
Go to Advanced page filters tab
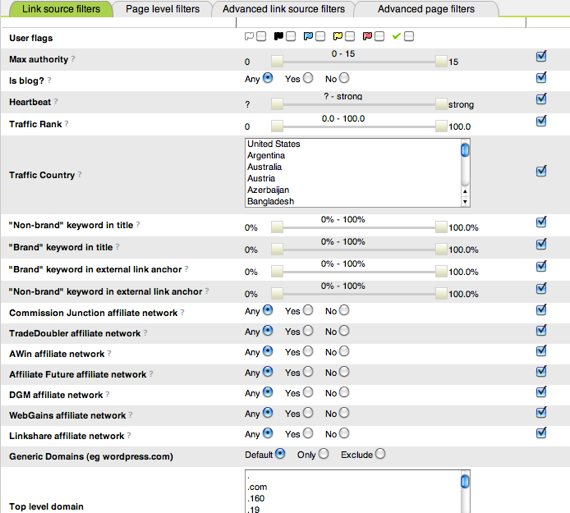pos(426,9)
